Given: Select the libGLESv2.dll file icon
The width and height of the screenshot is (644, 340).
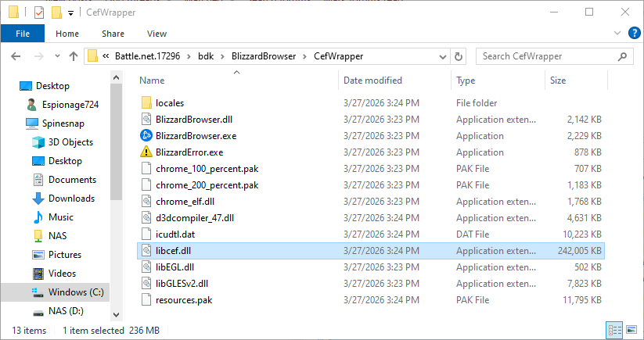Looking at the screenshot, I should (146, 284).
